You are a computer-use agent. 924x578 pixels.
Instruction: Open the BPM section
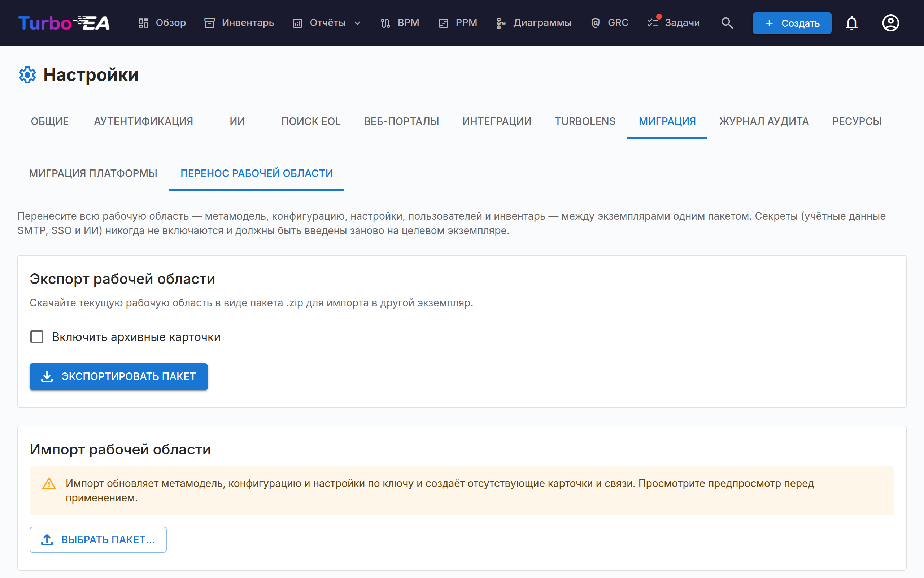click(x=400, y=23)
